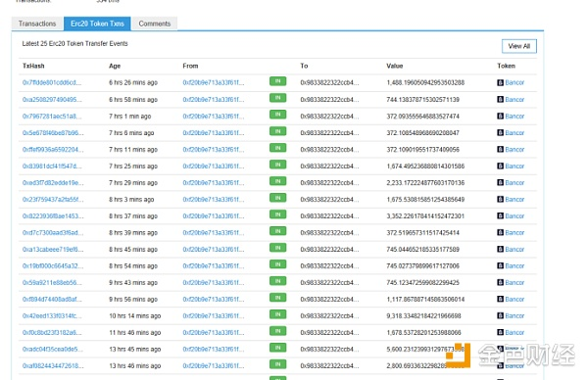Open From address in 8 hrs 37 mins row
Viewport: 588px width, 380px height.
214,215
